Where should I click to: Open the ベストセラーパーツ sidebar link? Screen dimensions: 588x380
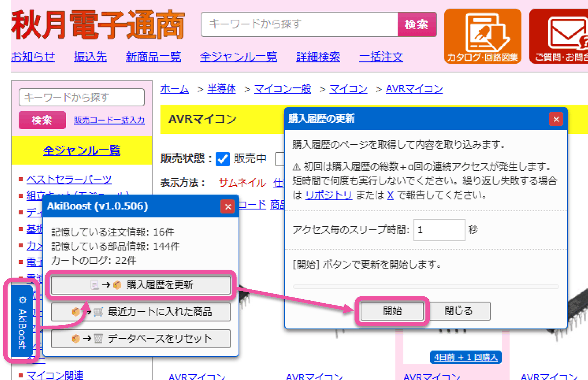coord(69,179)
